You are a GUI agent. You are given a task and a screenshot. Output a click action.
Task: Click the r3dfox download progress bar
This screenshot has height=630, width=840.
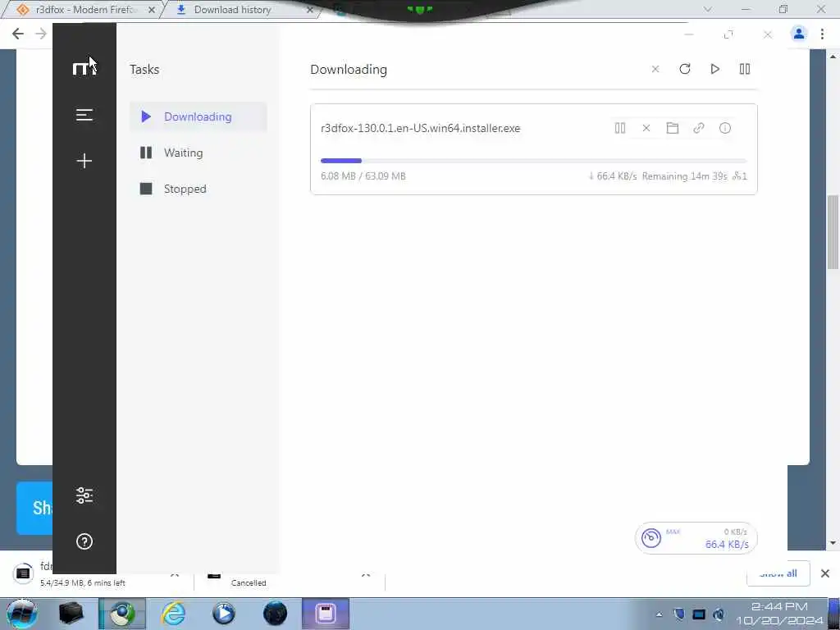point(533,161)
